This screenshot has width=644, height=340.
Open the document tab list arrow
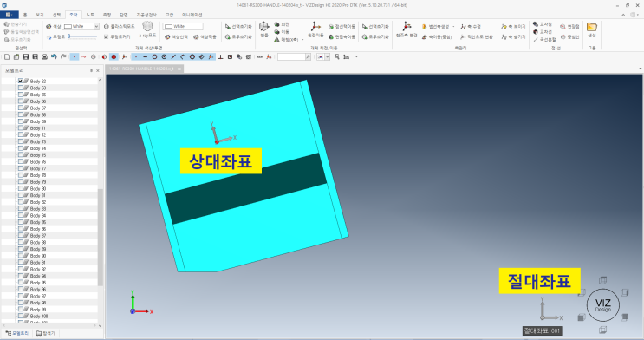[x=640, y=69]
